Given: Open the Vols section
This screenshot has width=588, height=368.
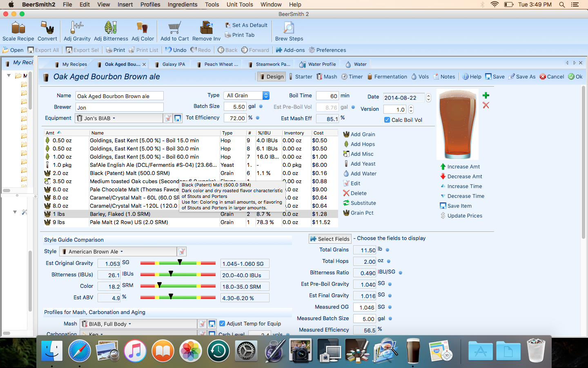Looking at the screenshot, I should click(x=420, y=76).
